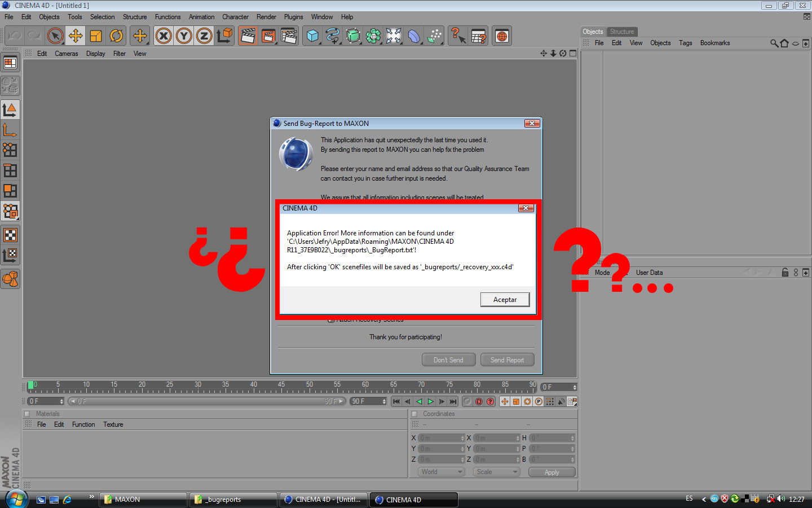This screenshot has width=812, height=508.
Task: Click the Don't Send button
Action: (448, 360)
